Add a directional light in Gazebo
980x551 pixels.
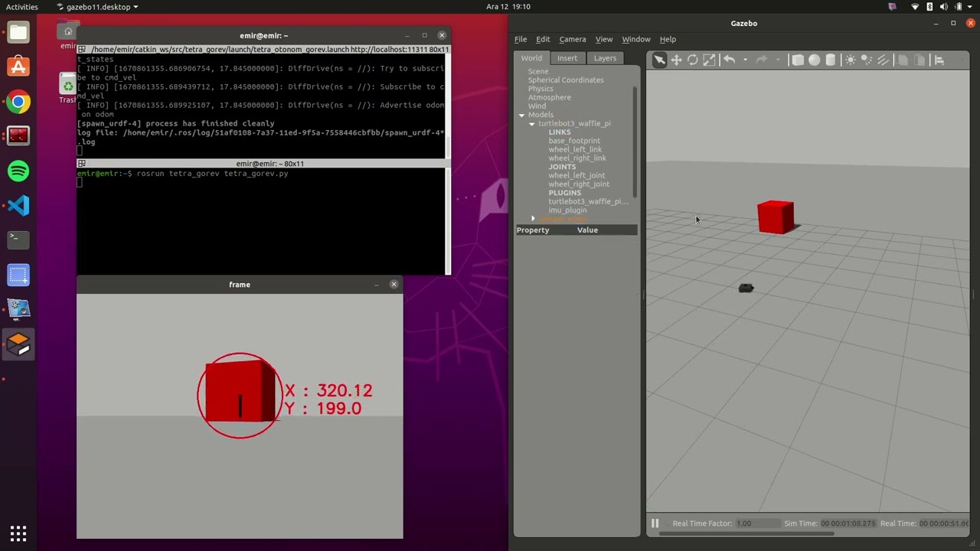pyautogui.click(x=883, y=60)
